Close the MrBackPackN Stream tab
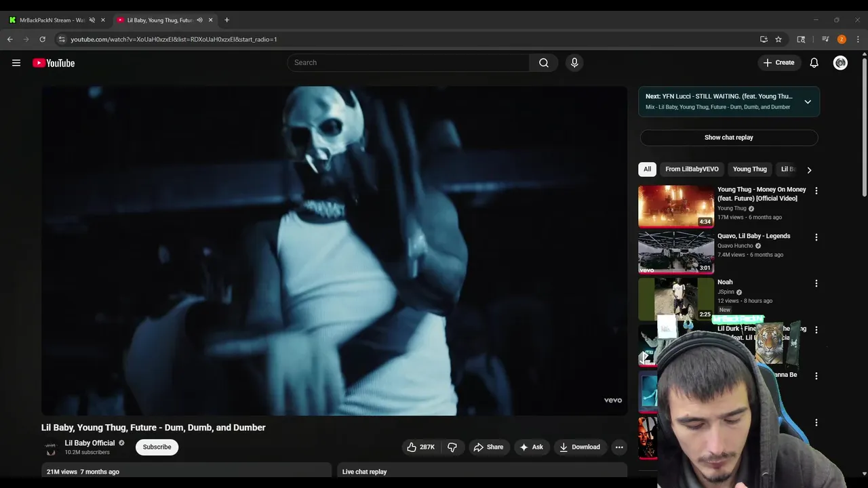 tap(103, 20)
